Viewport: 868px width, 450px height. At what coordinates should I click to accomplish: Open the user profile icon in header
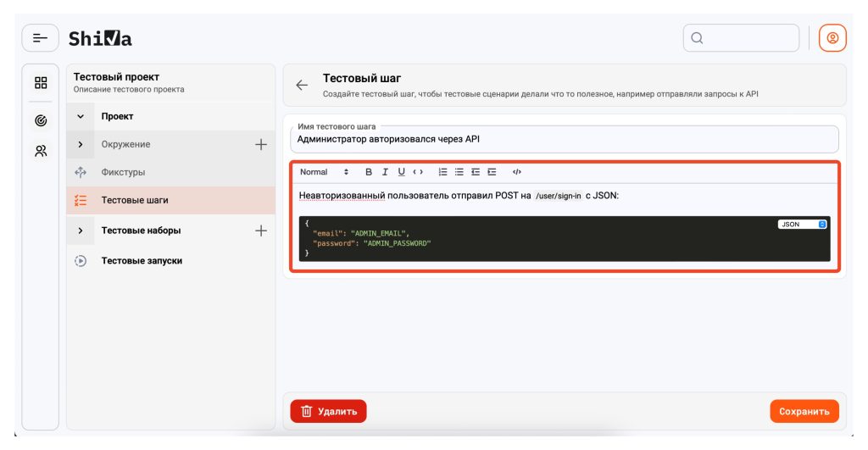(832, 38)
